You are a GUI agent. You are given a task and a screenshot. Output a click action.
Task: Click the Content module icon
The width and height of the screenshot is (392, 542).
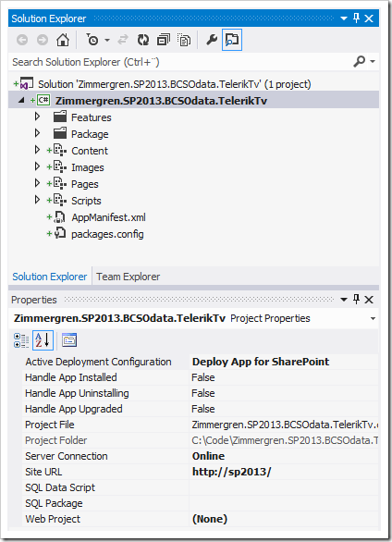(60, 150)
